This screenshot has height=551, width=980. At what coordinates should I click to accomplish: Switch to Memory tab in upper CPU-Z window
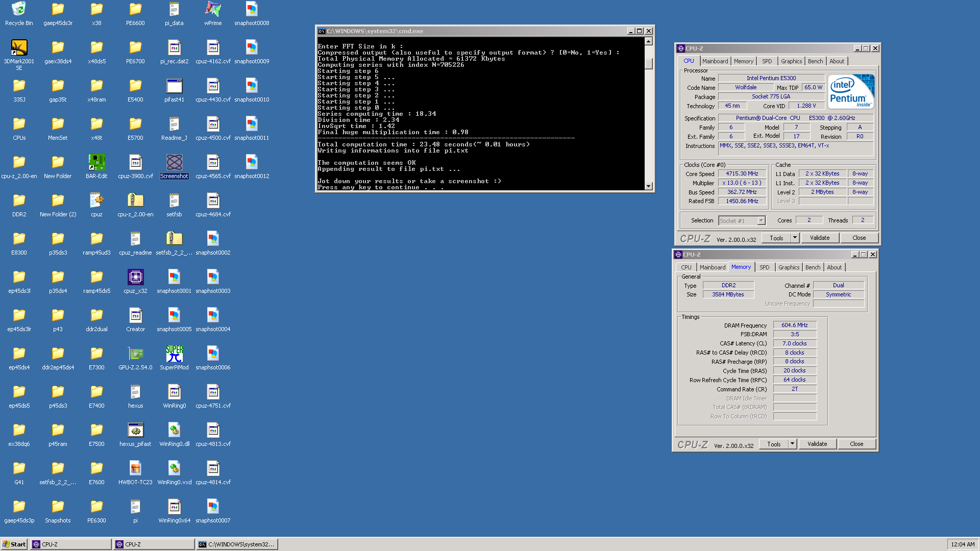[744, 61]
